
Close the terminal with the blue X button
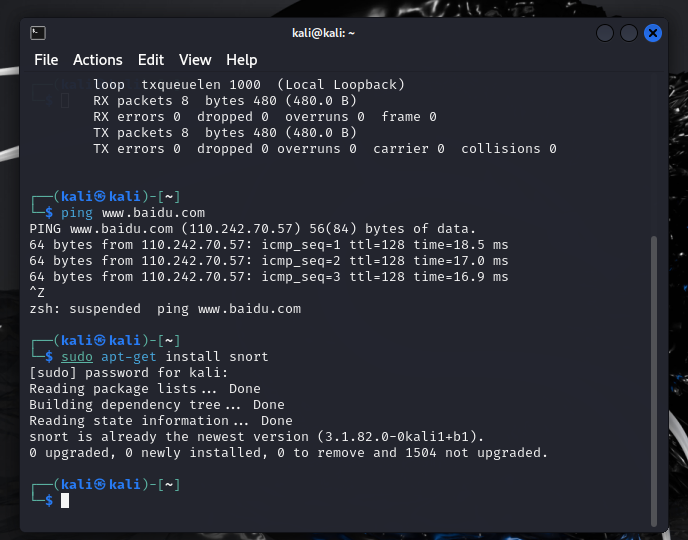652,33
